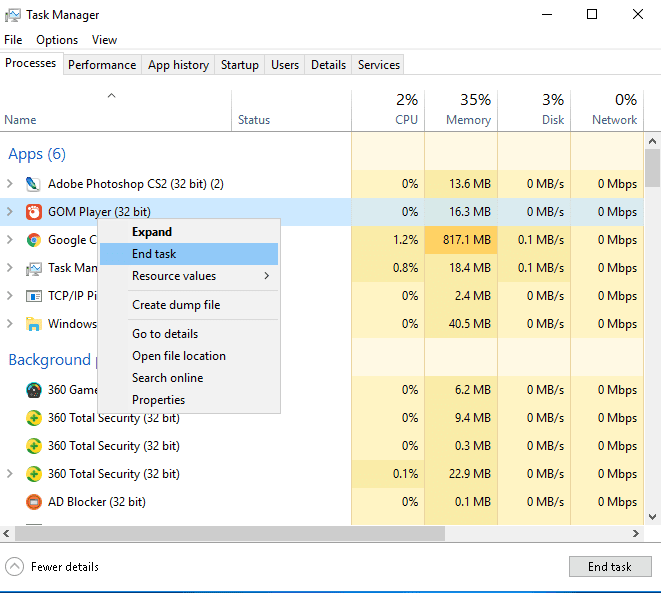
Task: Open the Startup tab
Action: pyautogui.click(x=240, y=65)
